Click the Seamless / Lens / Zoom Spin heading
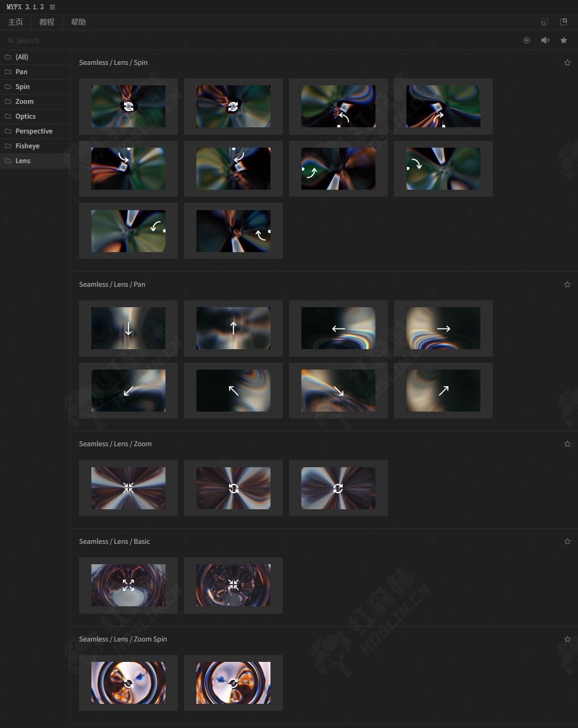Image resolution: width=578 pixels, height=728 pixels. (123, 640)
